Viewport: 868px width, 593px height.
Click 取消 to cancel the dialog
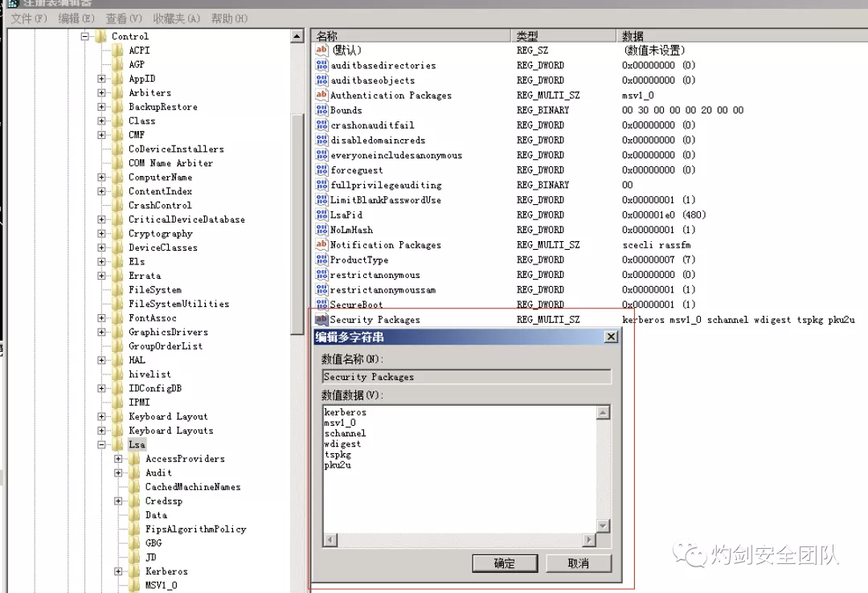pos(577,563)
